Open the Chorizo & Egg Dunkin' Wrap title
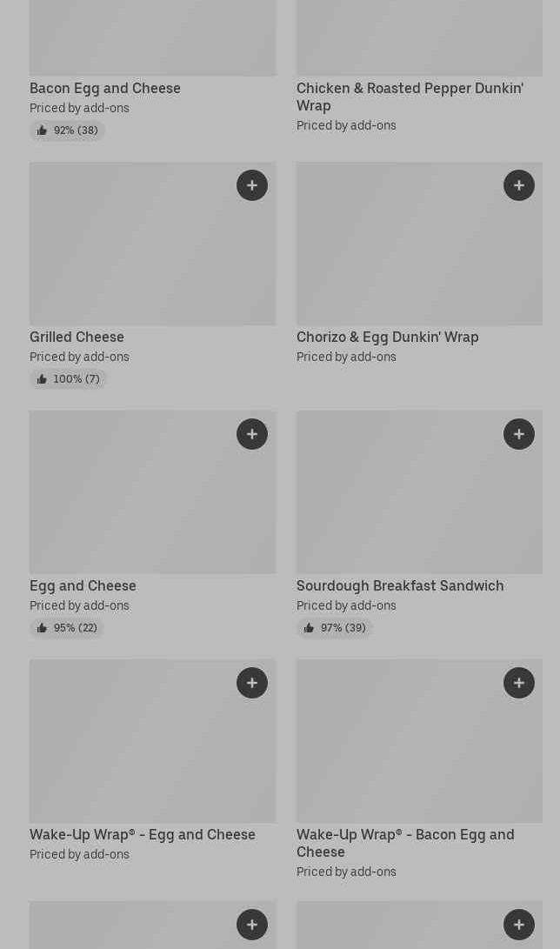560x949 pixels. point(388,337)
